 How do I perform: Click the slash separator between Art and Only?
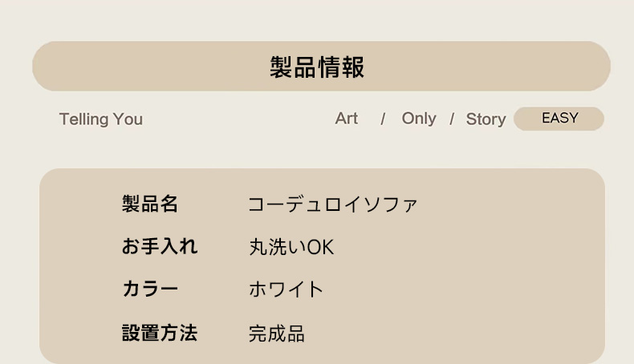tap(383, 119)
